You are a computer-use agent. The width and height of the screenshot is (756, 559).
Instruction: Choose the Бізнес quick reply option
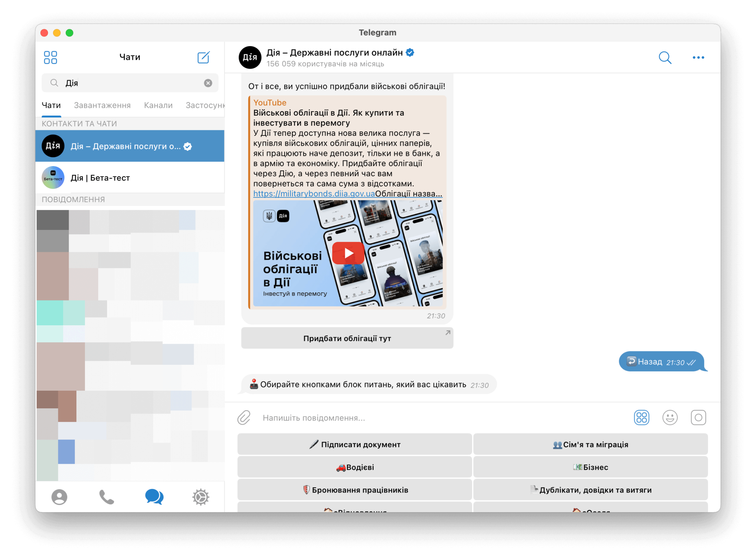pos(591,467)
